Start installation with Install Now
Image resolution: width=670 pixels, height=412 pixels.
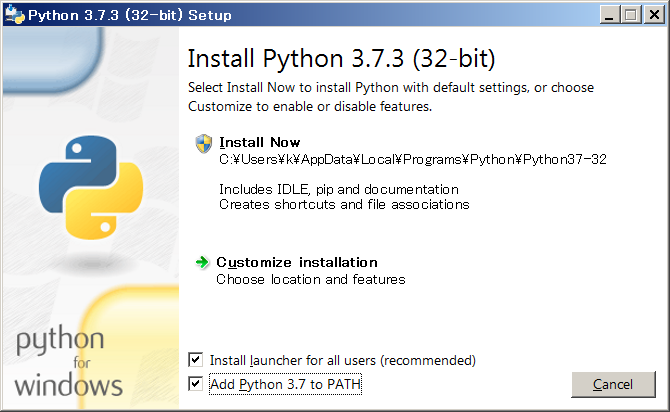point(259,142)
